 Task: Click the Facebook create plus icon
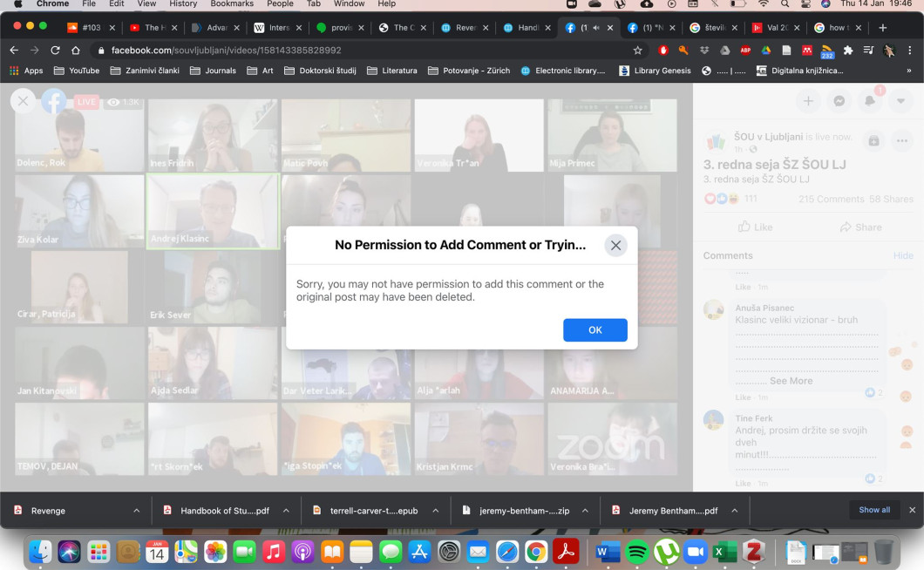point(808,101)
